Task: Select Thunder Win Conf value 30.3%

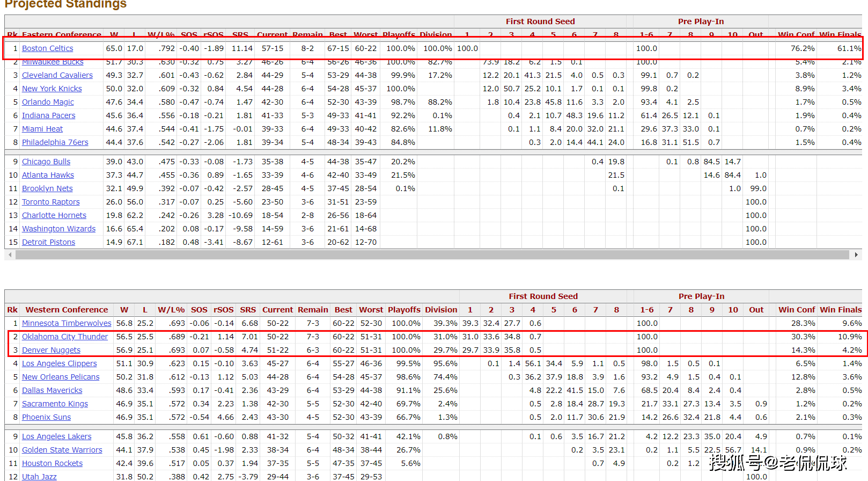Action: tap(803, 337)
